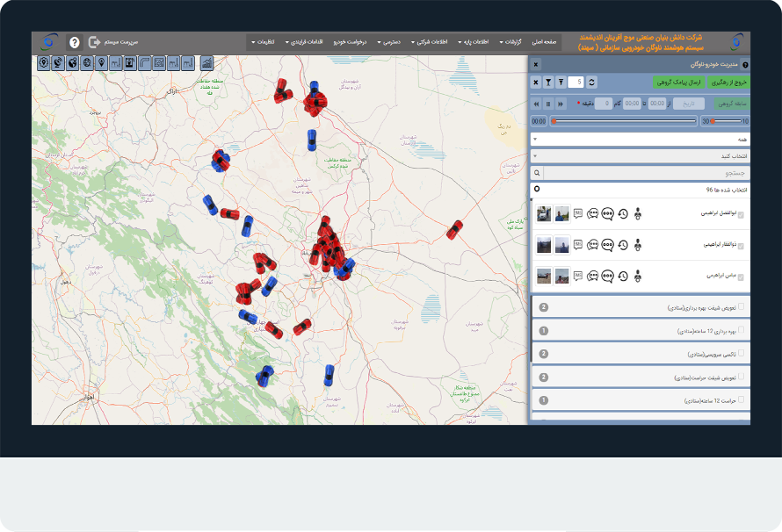
Task: Open the همه dropdown
Action: coord(639,139)
